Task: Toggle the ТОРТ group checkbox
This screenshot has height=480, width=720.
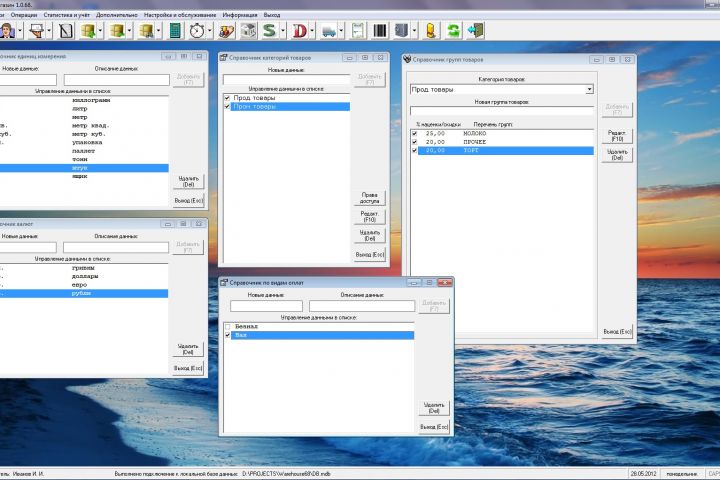Action: pos(415,150)
